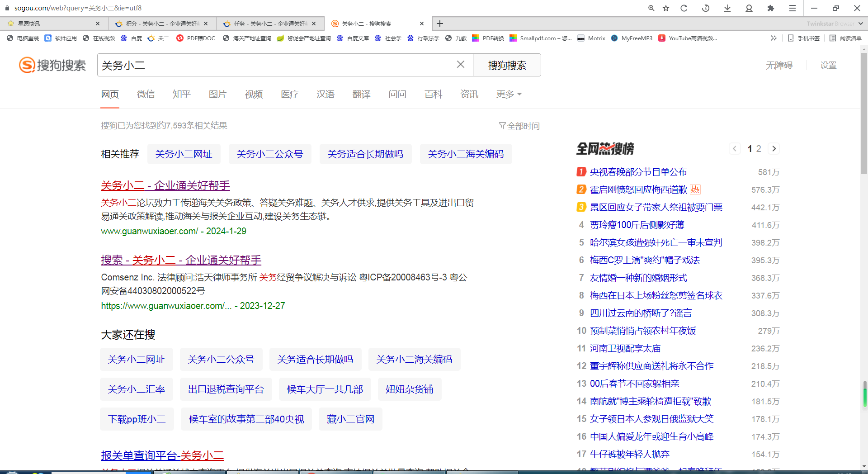Click 关务小二汇率 suggestion
This screenshot has width=868, height=474.
[x=137, y=389]
